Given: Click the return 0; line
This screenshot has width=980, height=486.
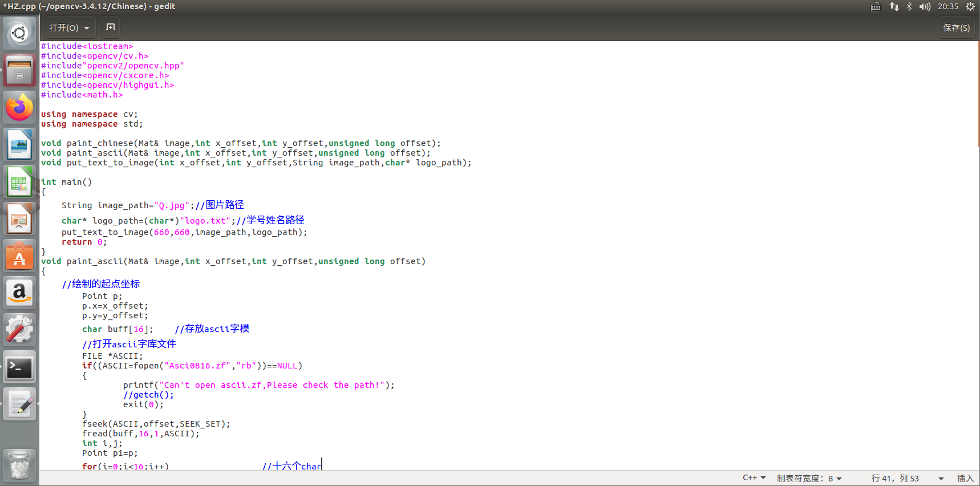Looking at the screenshot, I should [84, 242].
